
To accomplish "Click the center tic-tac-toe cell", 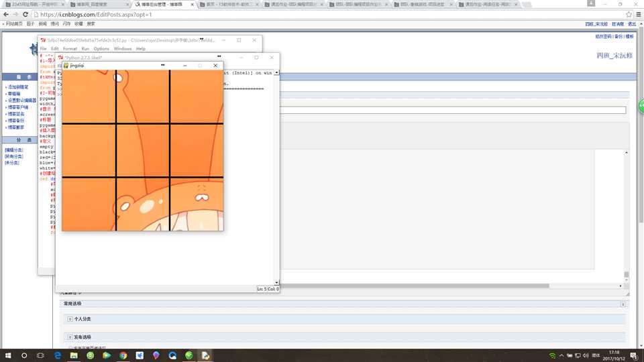I will pyautogui.click(x=143, y=150).
